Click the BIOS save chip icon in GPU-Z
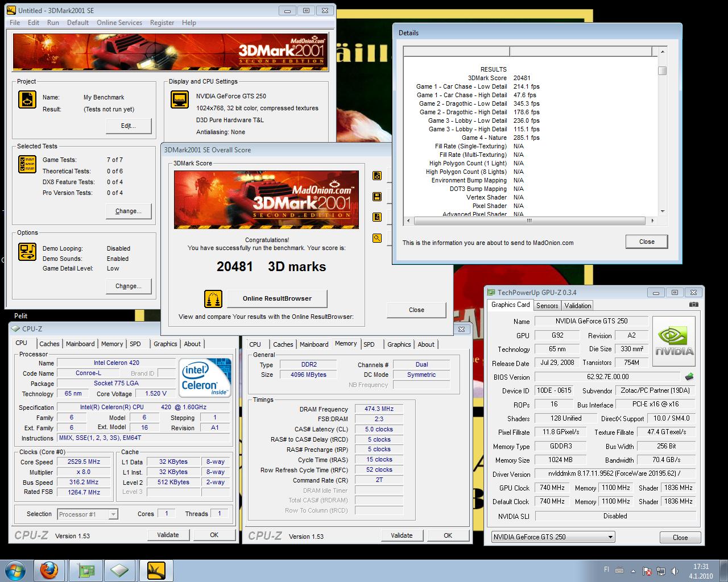 689,376
